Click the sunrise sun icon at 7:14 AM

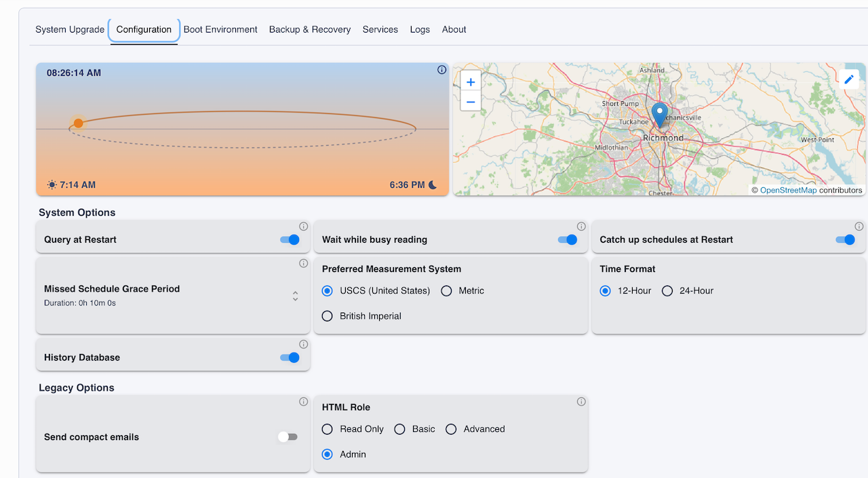point(52,185)
